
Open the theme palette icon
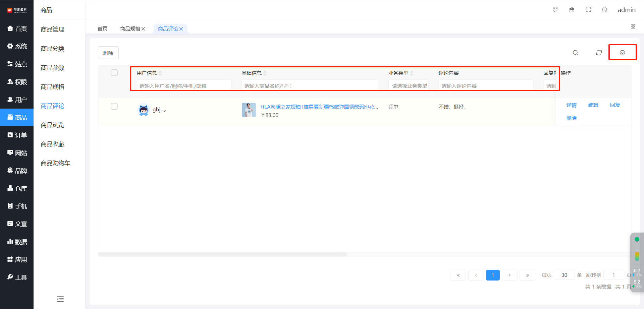pyautogui.click(x=555, y=10)
